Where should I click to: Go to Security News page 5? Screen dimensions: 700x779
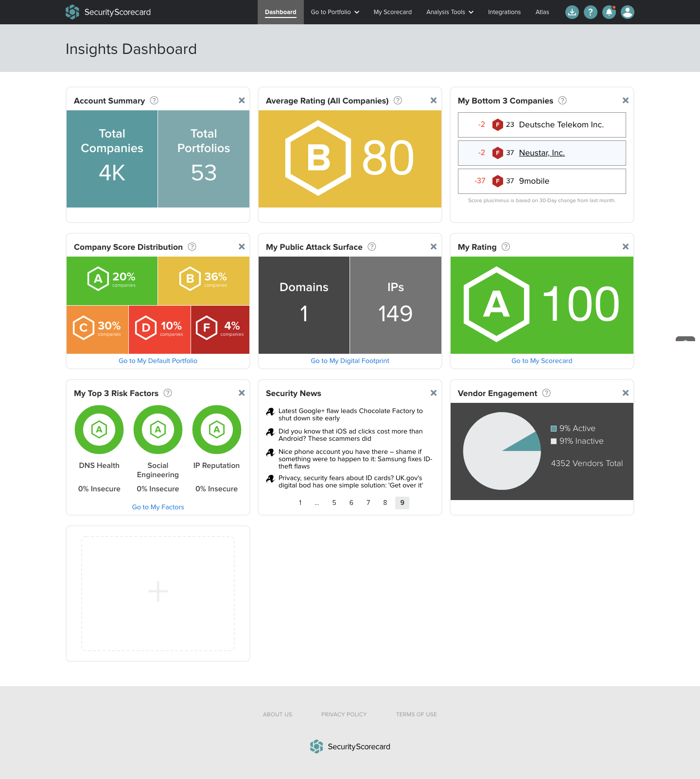334,502
